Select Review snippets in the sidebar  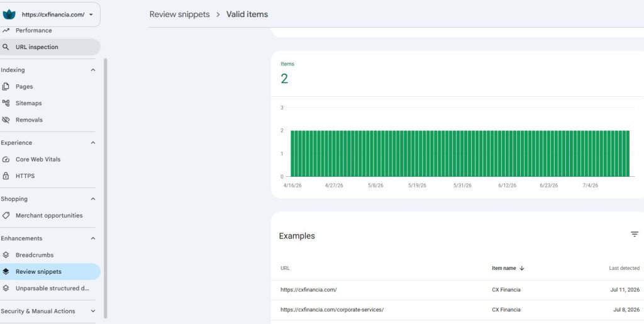click(50, 272)
